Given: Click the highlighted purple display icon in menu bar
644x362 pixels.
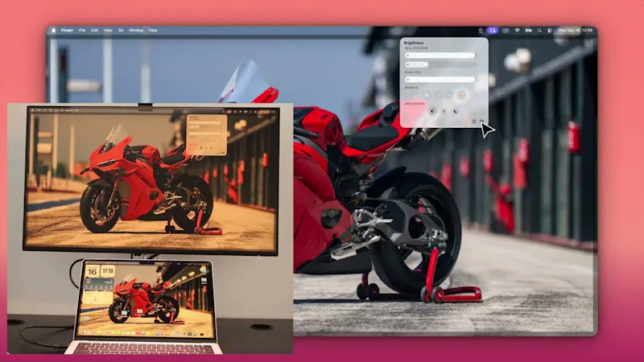Looking at the screenshot, I should [x=493, y=31].
